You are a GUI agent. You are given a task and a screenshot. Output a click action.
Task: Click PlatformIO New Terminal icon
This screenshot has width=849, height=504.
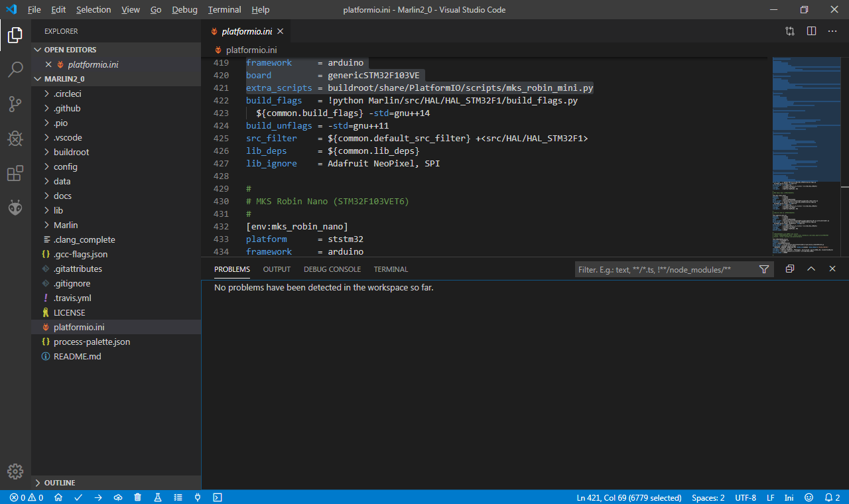(x=218, y=497)
